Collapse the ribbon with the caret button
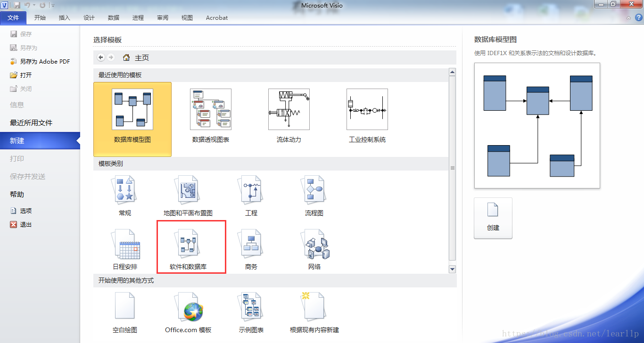The image size is (644, 343). pos(629,17)
